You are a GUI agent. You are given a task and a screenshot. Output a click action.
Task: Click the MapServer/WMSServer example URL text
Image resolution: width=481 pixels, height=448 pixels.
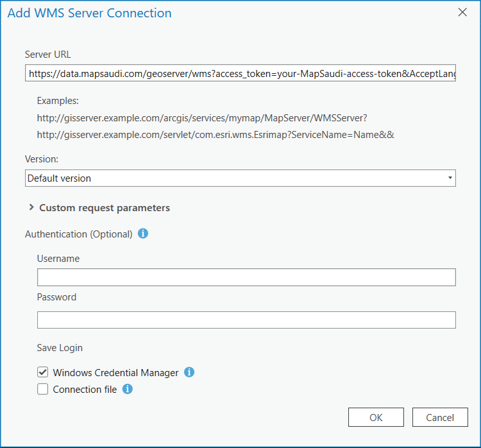[201, 117]
